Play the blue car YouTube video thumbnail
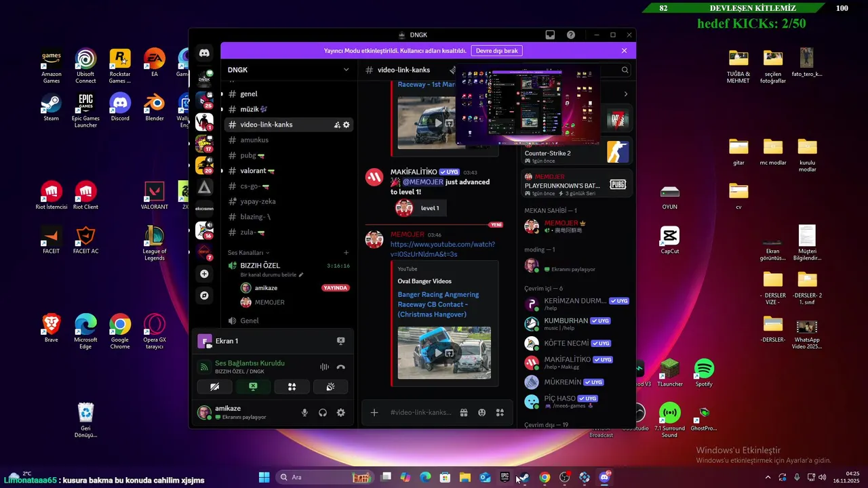The image size is (868, 488). point(444,352)
